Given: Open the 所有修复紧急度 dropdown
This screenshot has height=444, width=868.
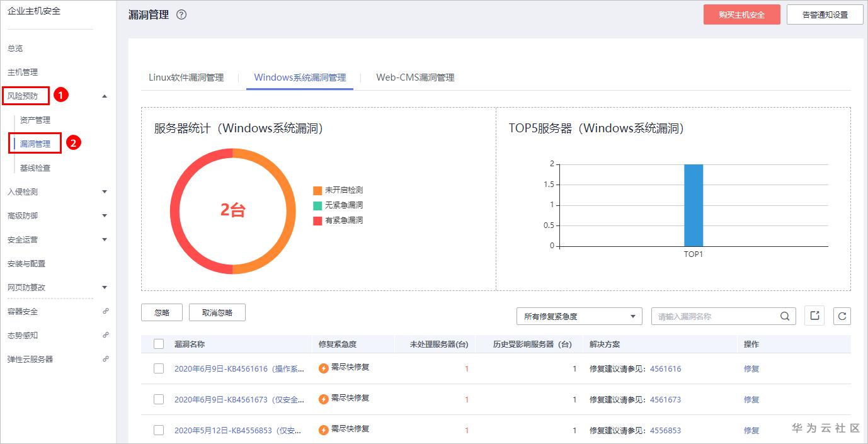Looking at the screenshot, I should [578, 316].
